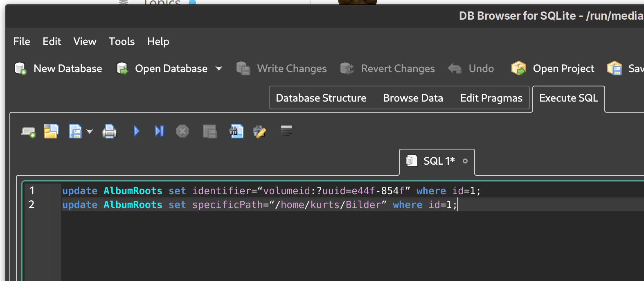
Task: Click the find in editor icon
Action: 236,131
